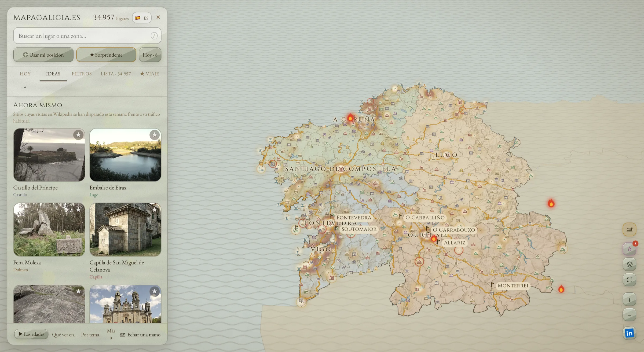Viewport: 644px width, 352px height.
Task: Open the Embalse de Eiras photo
Action: (125, 155)
